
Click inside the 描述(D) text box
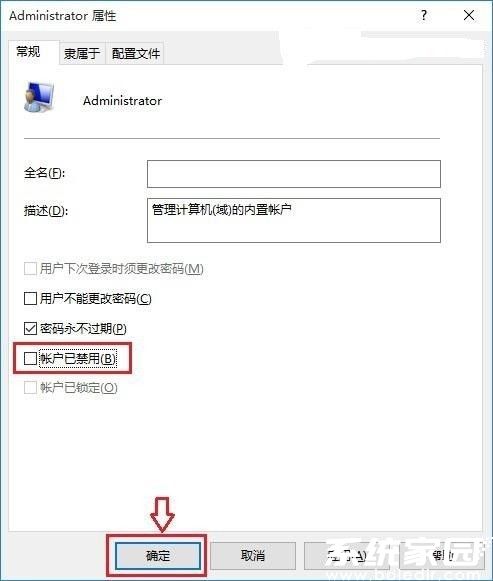(x=294, y=220)
